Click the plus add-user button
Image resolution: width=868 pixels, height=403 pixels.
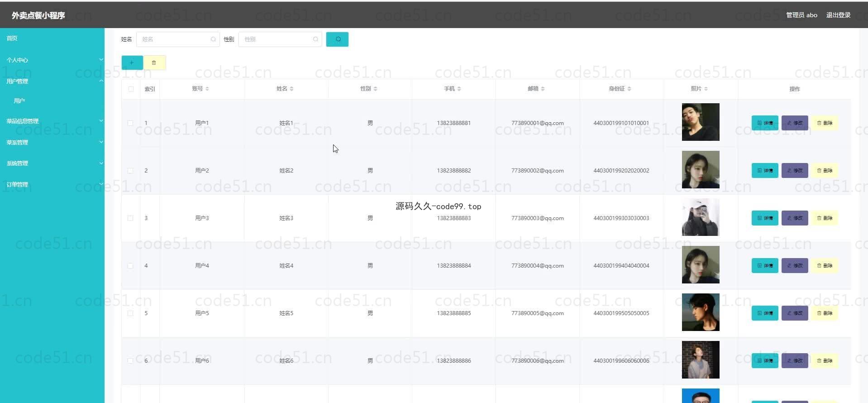point(132,62)
